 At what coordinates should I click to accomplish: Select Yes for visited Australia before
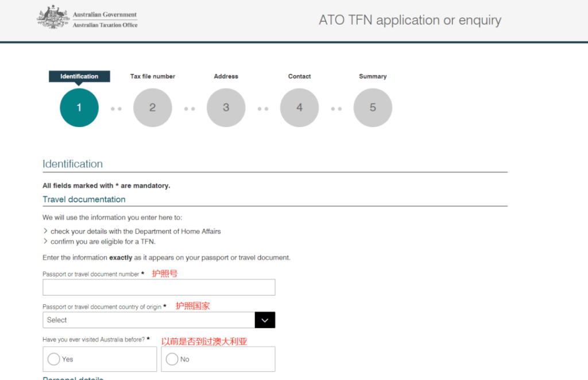[x=55, y=359]
